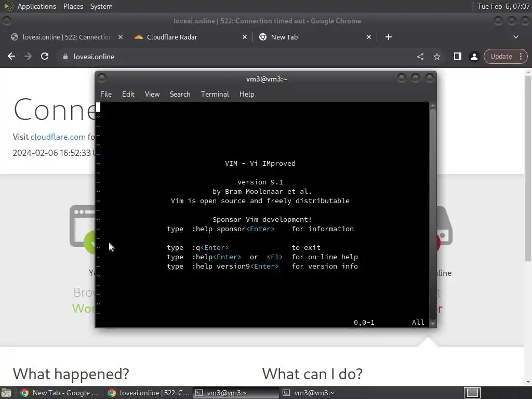Select the active vm3@vm3:~ taskbar item
Viewport: 532px width, 399px height.
[236, 393]
